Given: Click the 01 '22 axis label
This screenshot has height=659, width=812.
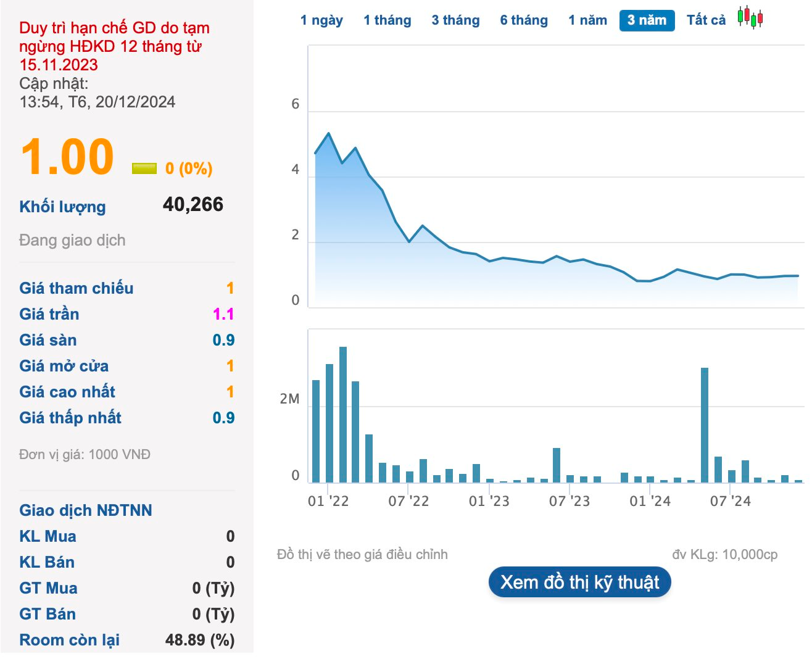Looking at the screenshot, I should pyautogui.click(x=328, y=501).
